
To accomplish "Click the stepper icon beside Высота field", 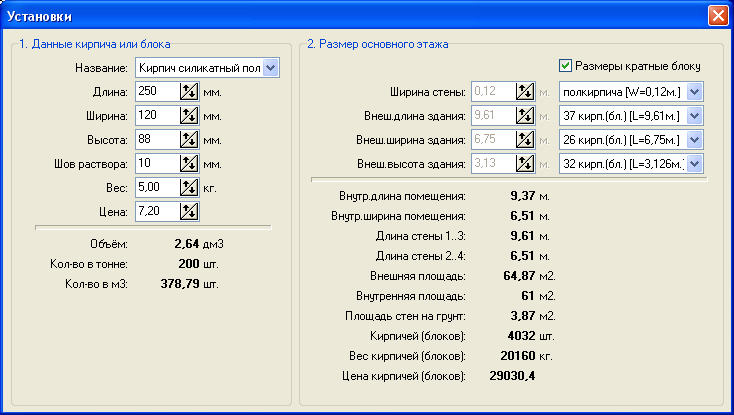I will [189, 139].
